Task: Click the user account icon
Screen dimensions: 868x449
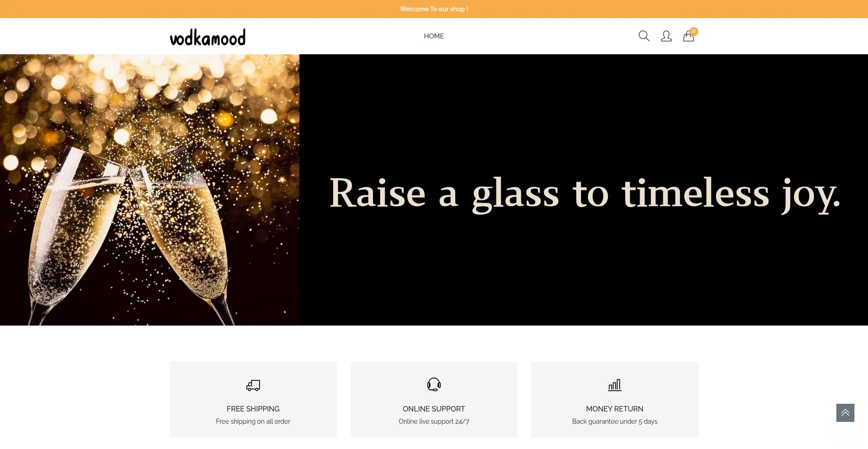Action: tap(666, 36)
